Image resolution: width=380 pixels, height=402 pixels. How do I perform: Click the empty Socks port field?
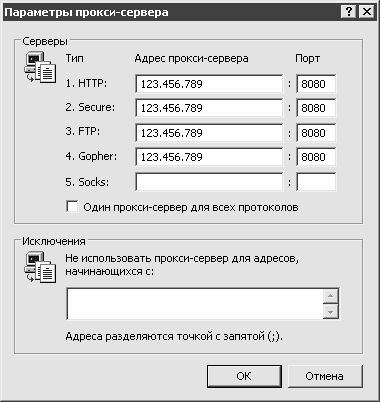click(316, 182)
